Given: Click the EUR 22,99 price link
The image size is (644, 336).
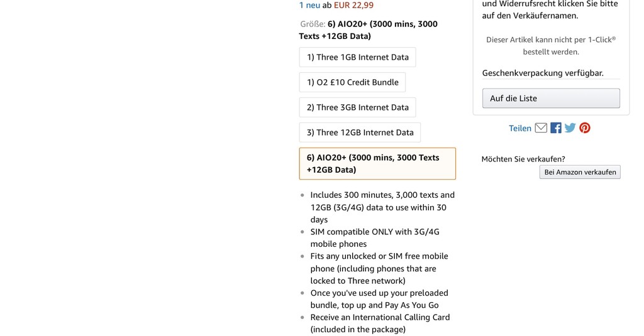Looking at the screenshot, I should pyautogui.click(x=353, y=5).
